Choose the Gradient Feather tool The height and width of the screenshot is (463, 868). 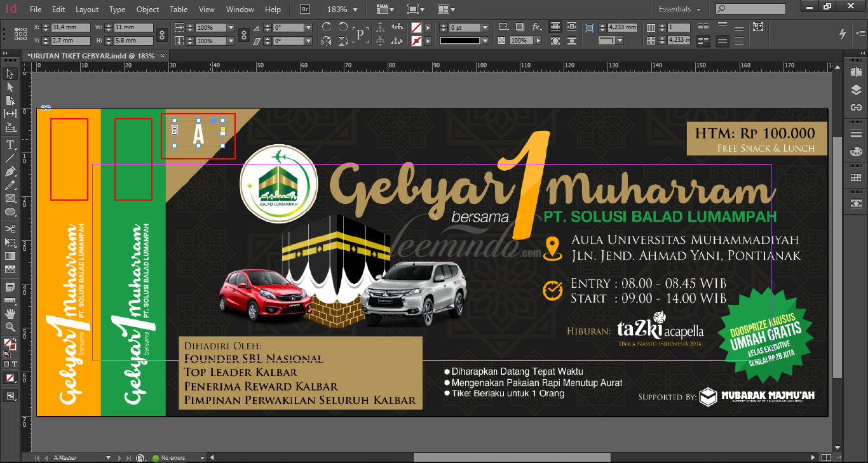pos(10,269)
